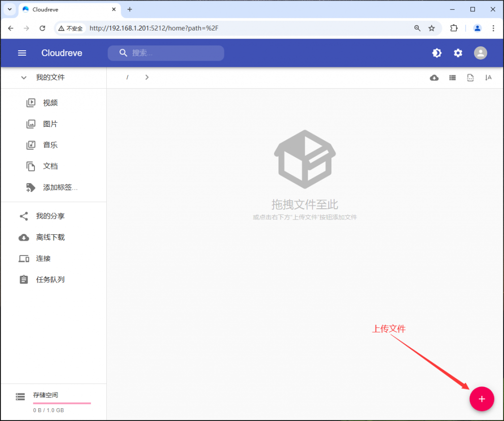Click the 图片 image icon
Screen dimensions: 504x421
tap(31, 124)
